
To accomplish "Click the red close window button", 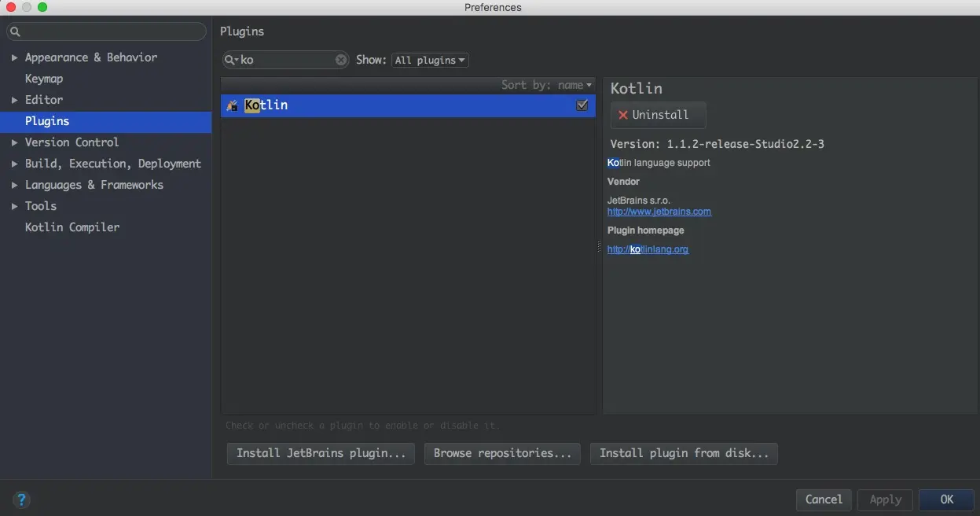I will [11, 7].
